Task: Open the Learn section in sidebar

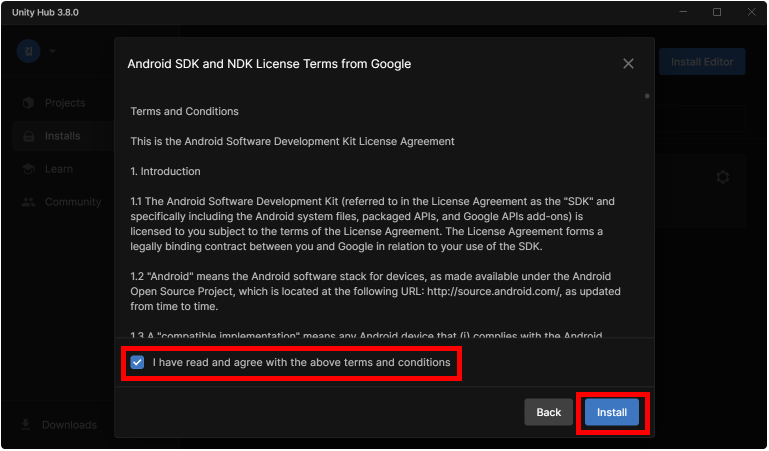Action: tap(59, 169)
